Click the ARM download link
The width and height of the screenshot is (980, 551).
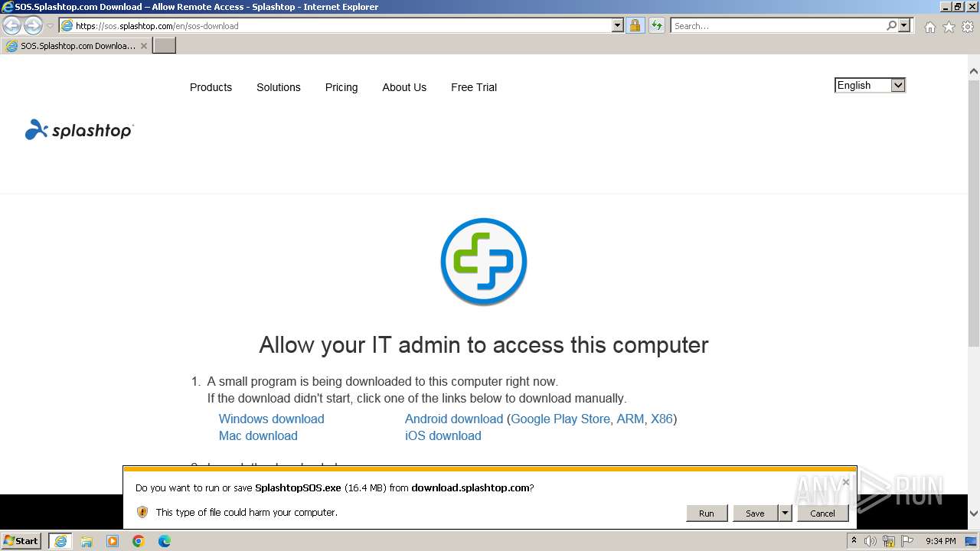[630, 419]
